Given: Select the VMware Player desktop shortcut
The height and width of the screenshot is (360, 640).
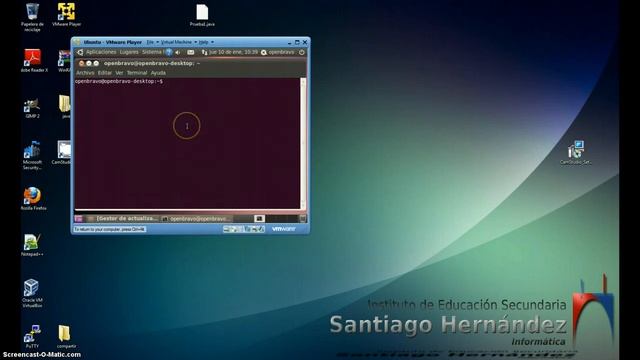Looking at the screenshot, I should pos(66,15).
